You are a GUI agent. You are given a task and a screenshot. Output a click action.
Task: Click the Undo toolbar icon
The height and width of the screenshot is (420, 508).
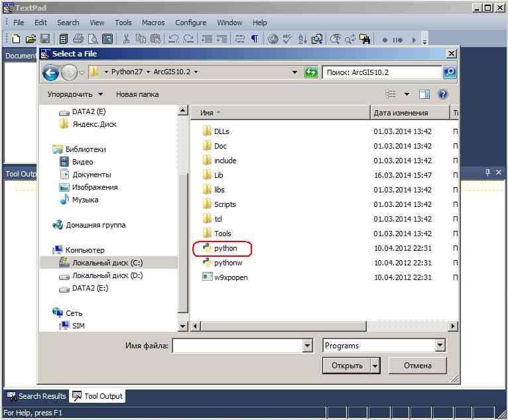click(173, 39)
